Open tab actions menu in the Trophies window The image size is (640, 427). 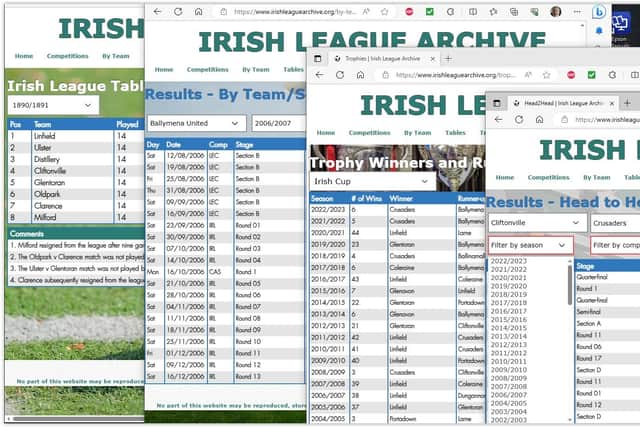point(318,59)
